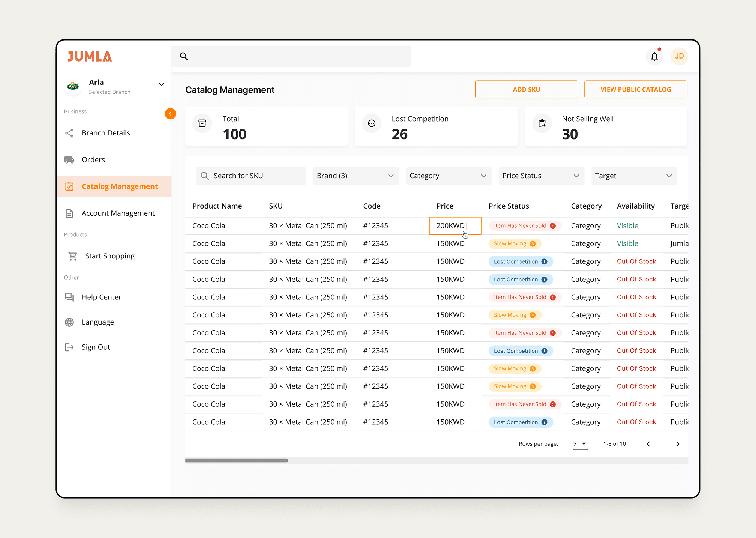Screen dimensions: 756x538
Task: Click info icon on first Lost Competition badge
Action: 544,261
